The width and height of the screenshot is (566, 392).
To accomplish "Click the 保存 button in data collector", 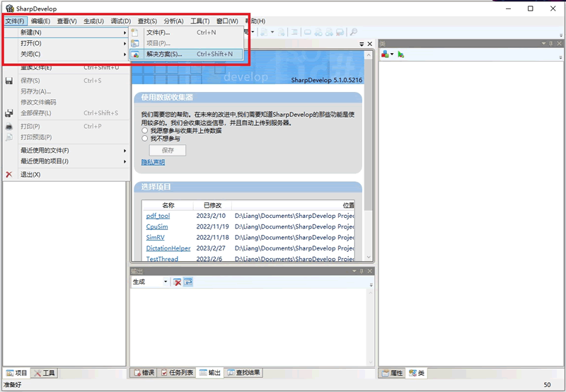I will click(x=168, y=150).
